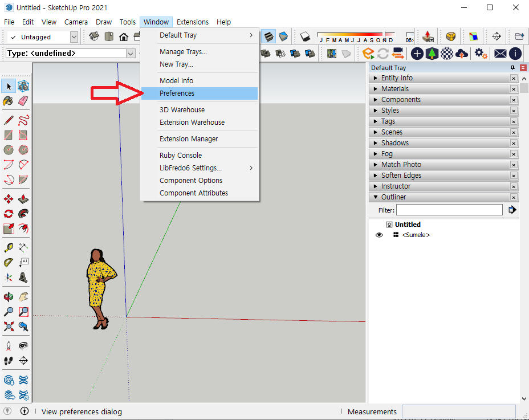Expand the Materials panel

(376, 89)
